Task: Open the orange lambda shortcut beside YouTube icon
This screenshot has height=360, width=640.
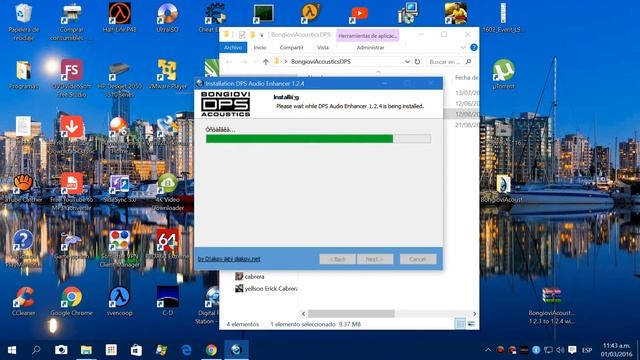Action: (x=311, y=14)
